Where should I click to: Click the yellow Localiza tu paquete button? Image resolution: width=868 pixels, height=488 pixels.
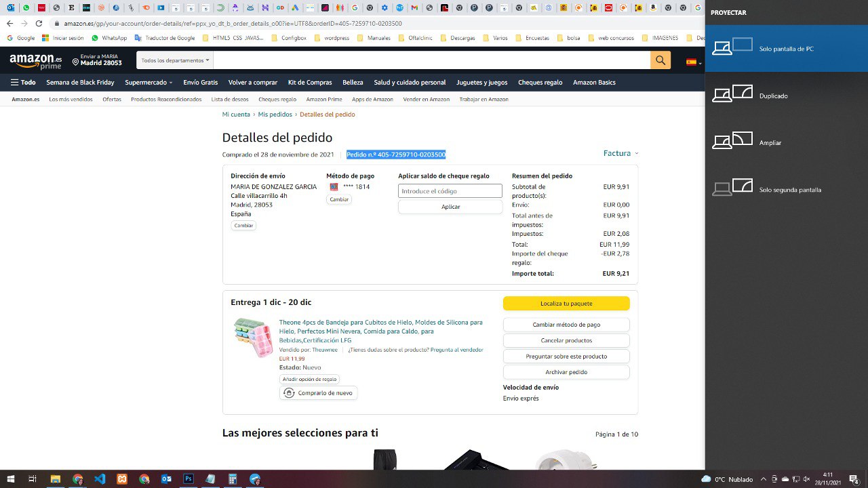(566, 304)
